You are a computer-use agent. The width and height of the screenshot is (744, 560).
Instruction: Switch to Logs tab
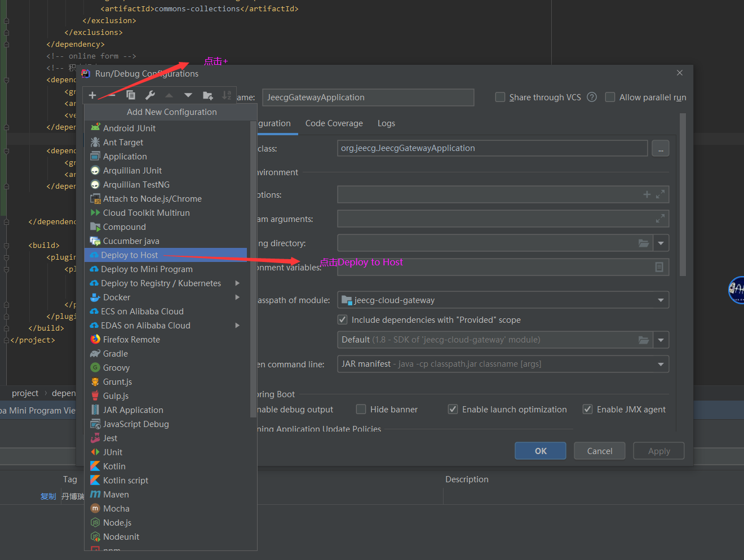386,123
